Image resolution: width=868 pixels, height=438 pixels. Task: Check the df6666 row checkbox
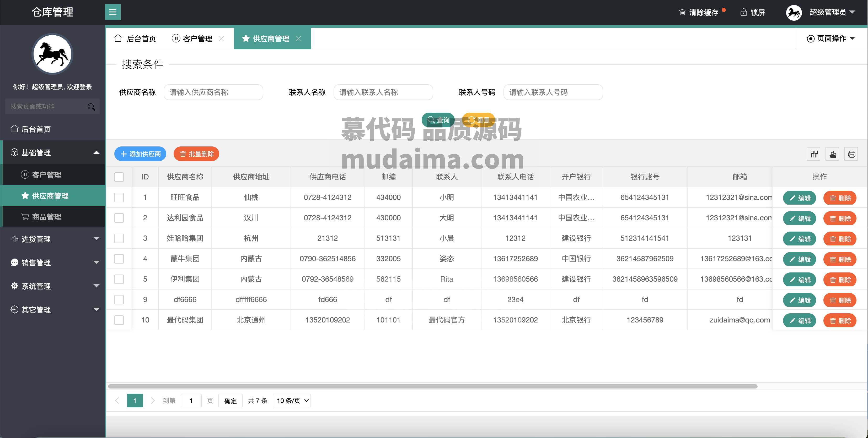(119, 300)
